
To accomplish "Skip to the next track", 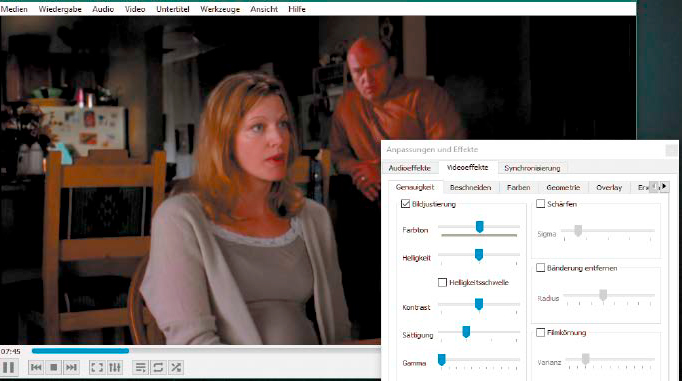I will [71, 368].
